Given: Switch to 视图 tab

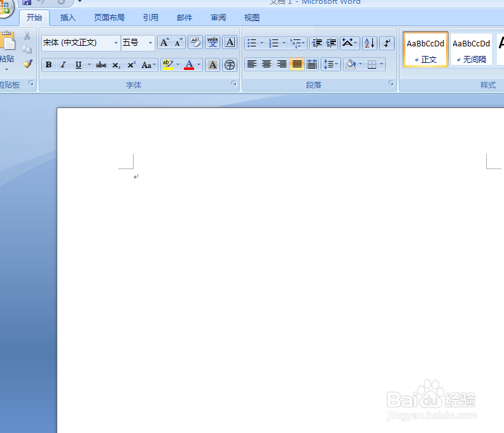Looking at the screenshot, I should coord(251,18).
